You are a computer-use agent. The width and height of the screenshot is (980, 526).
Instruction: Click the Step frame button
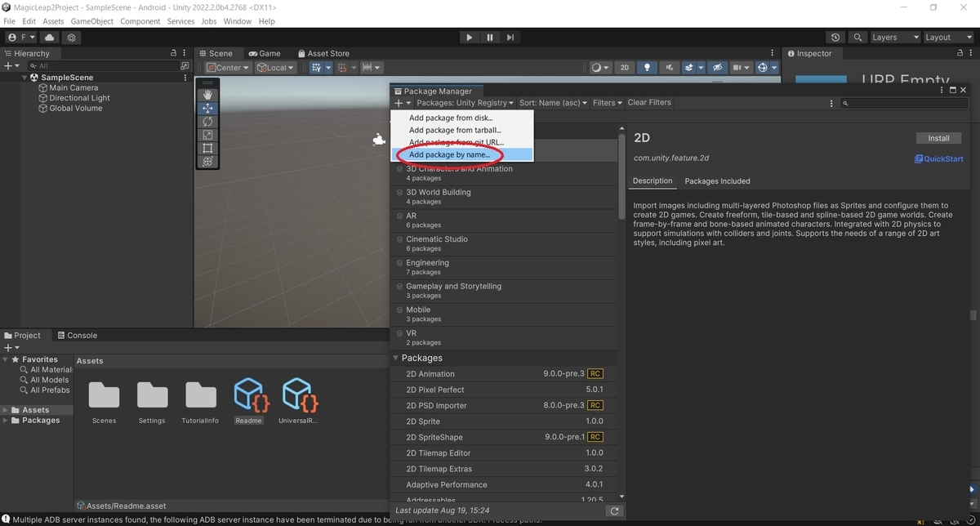(x=510, y=38)
